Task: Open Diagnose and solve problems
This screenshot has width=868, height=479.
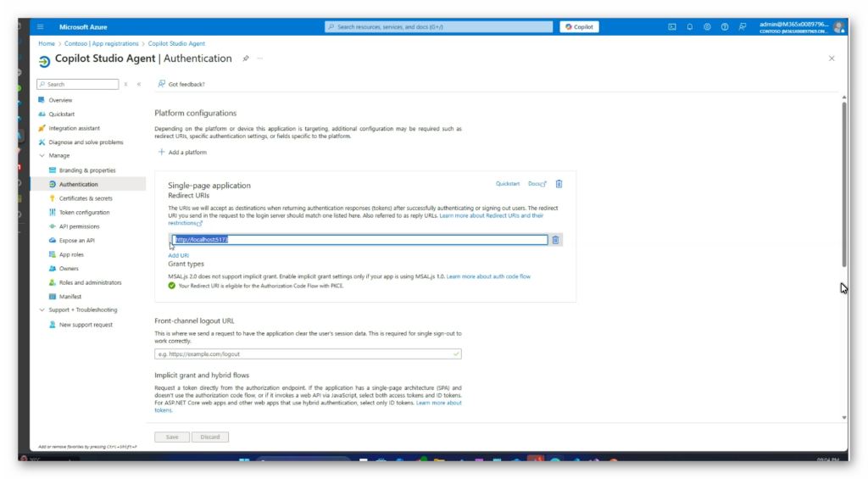Action: [86, 142]
